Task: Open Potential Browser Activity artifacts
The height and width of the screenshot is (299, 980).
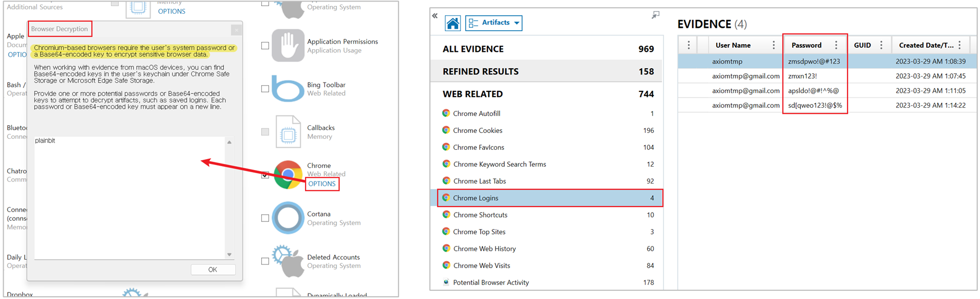Action: 547,283
